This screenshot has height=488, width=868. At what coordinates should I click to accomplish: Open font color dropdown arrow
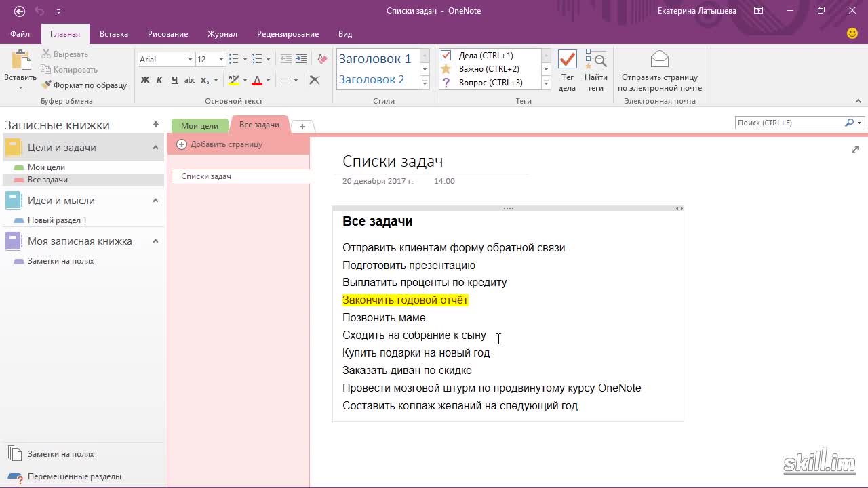pos(268,80)
